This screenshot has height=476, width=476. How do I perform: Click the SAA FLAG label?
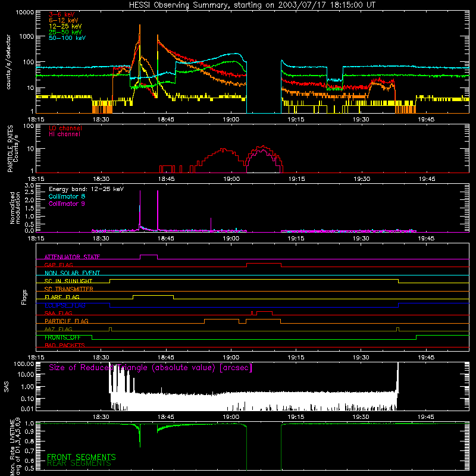[58, 313]
